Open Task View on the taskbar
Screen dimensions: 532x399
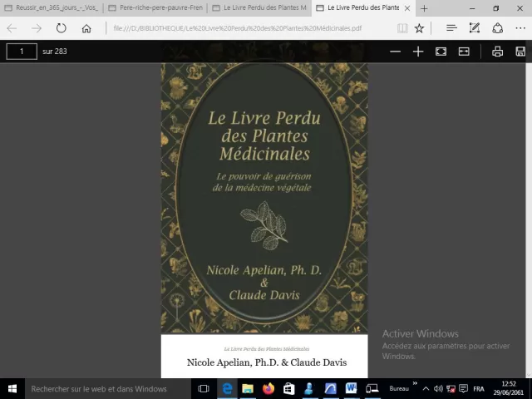pyautogui.click(x=204, y=388)
